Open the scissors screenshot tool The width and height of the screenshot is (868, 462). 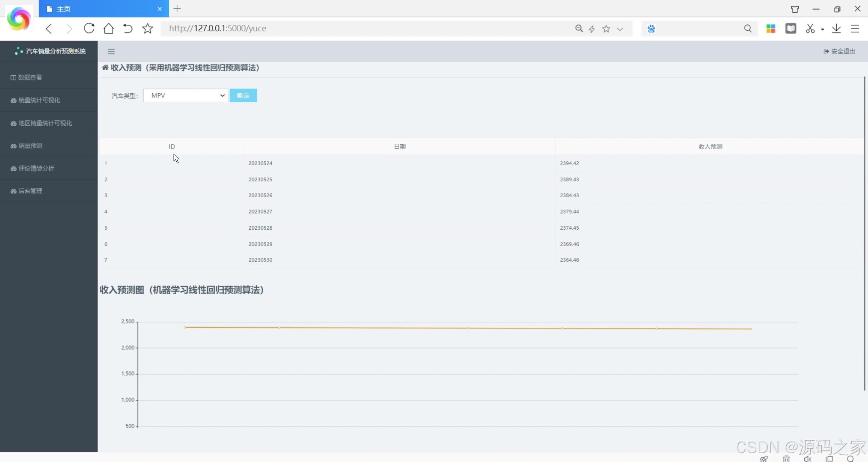[x=810, y=28]
